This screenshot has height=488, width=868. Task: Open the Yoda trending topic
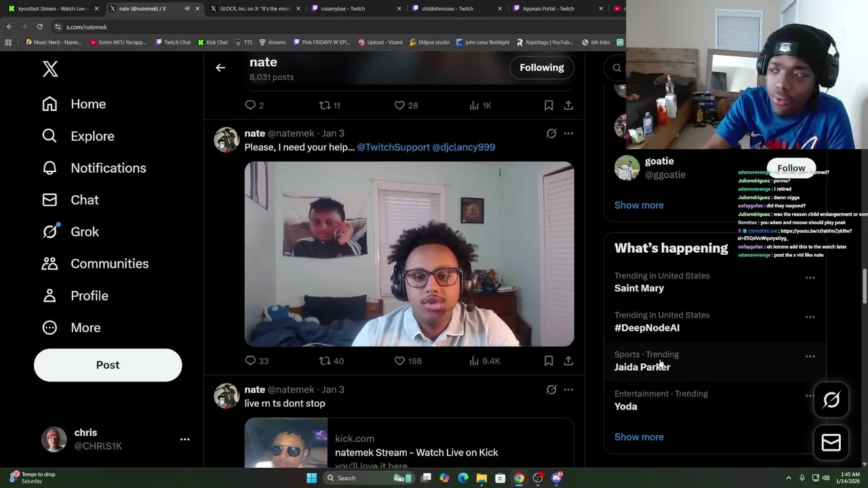626,406
